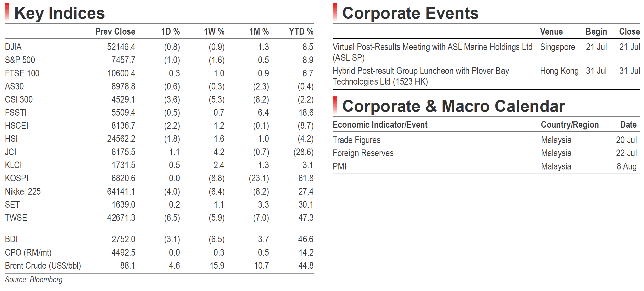Click the Country/Region column header
The width and height of the screenshot is (644, 291).
[x=570, y=125]
